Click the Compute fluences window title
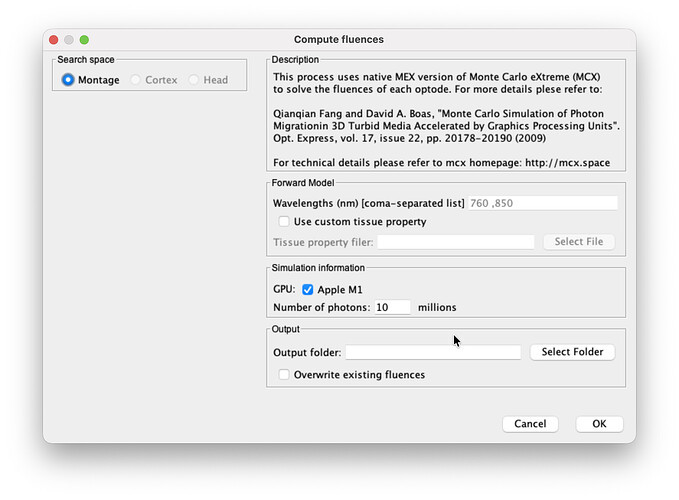 [x=339, y=39]
